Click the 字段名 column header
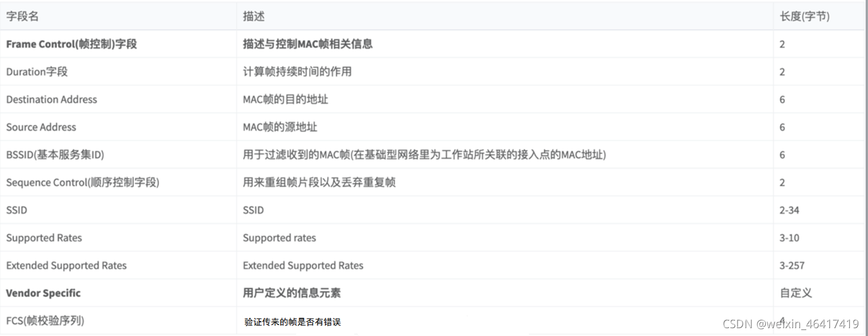The image size is (868, 336). click(x=22, y=16)
